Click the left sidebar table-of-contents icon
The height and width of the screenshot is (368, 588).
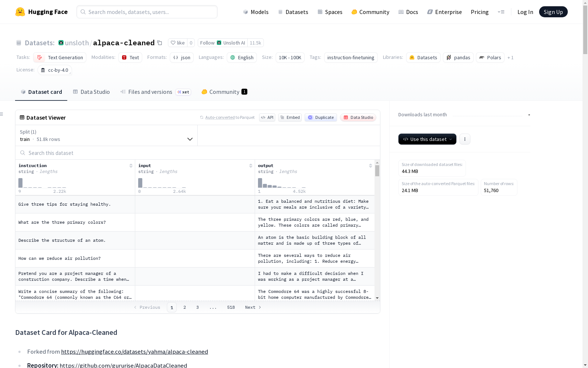point(1,114)
